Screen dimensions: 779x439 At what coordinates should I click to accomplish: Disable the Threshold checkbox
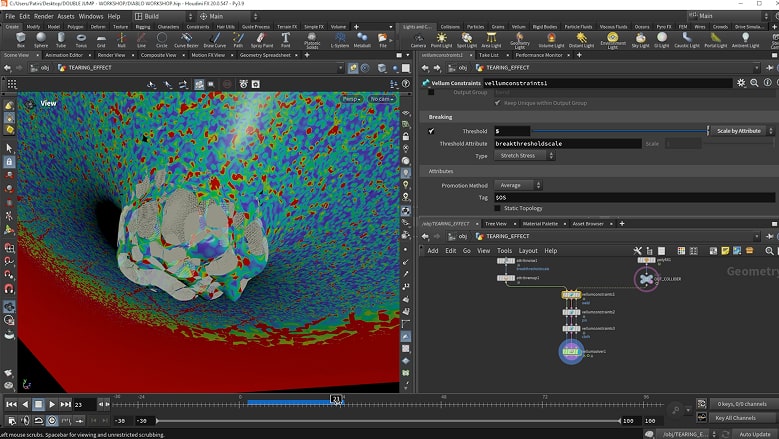tap(431, 131)
